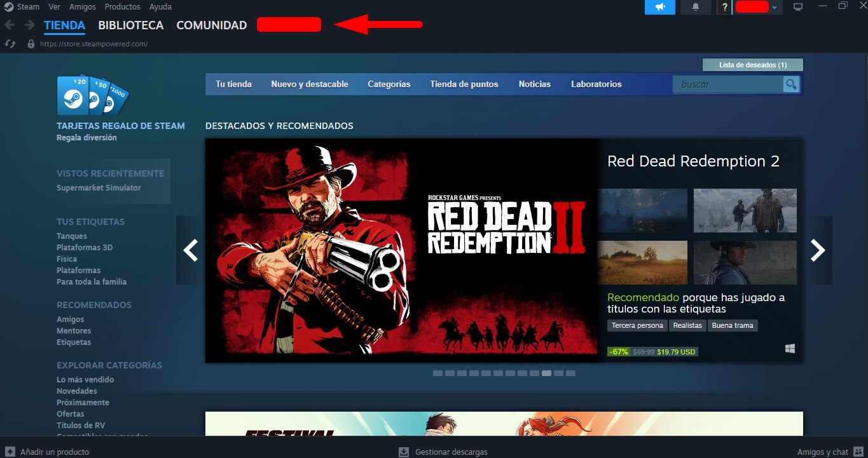Click the $19.79 USD discounted price
Image resolution: width=868 pixels, height=458 pixels.
click(676, 352)
